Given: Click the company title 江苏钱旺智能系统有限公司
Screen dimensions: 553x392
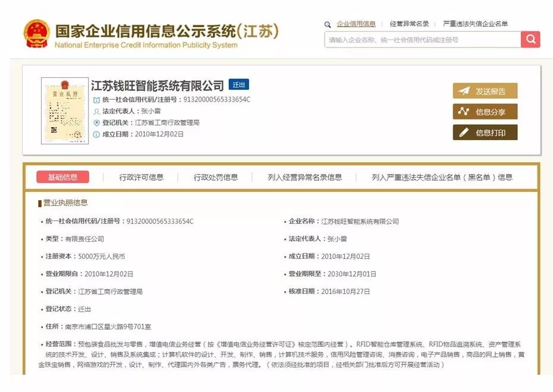Looking at the screenshot, I should [x=158, y=86].
